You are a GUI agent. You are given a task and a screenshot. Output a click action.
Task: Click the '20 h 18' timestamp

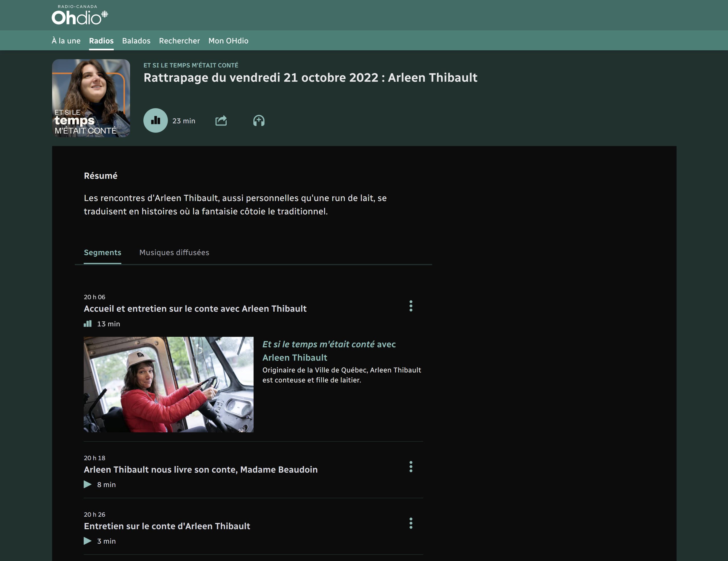point(94,458)
